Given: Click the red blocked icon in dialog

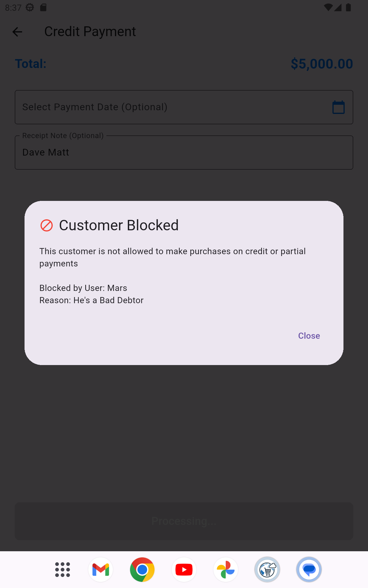Looking at the screenshot, I should [47, 225].
